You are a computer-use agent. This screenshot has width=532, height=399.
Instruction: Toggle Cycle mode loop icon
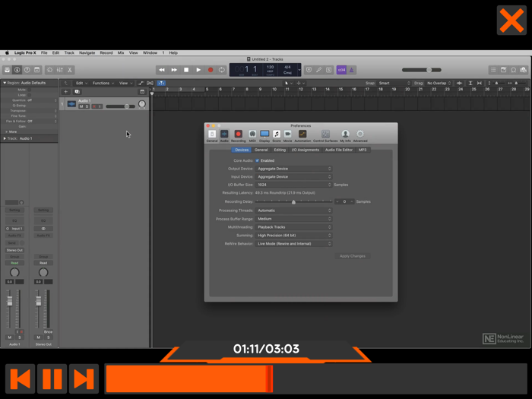tap(222, 70)
